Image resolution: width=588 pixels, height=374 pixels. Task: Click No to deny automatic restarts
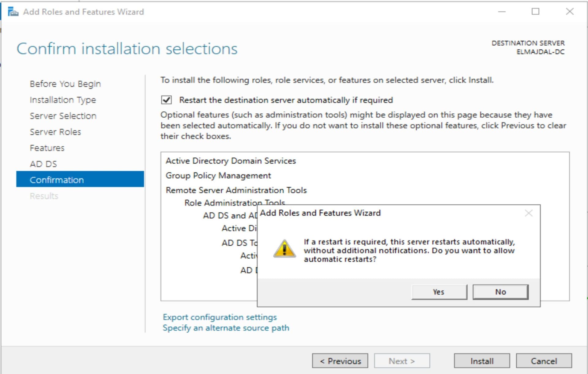500,292
